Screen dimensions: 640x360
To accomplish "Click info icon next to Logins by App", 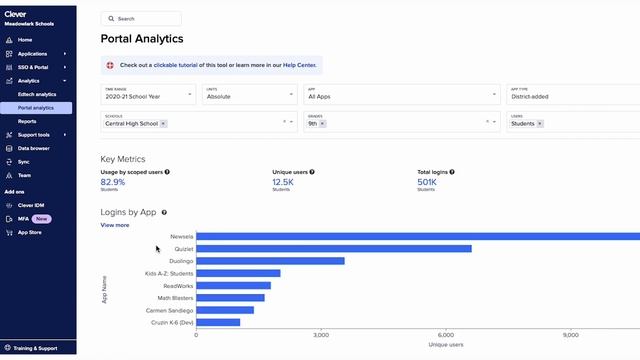I will (x=164, y=212).
